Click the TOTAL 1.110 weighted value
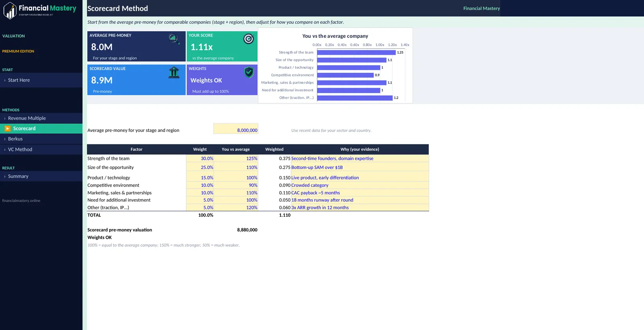This screenshot has height=330, width=644. tap(285, 215)
